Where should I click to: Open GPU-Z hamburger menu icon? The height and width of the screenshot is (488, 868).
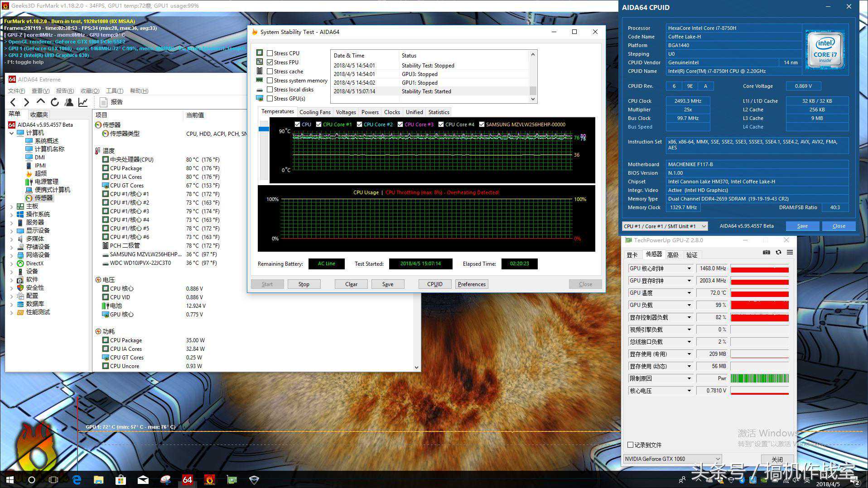(790, 253)
